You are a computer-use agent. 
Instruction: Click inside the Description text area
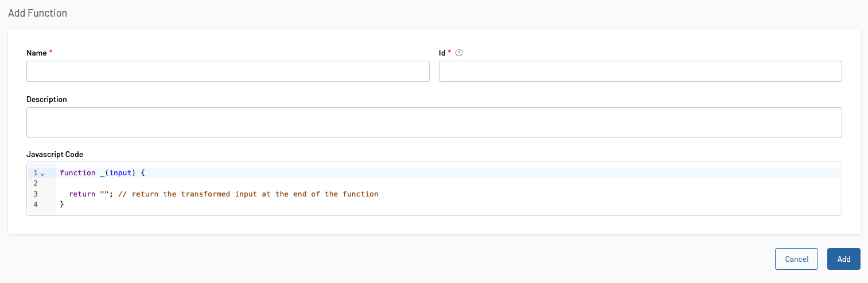click(x=434, y=122)
